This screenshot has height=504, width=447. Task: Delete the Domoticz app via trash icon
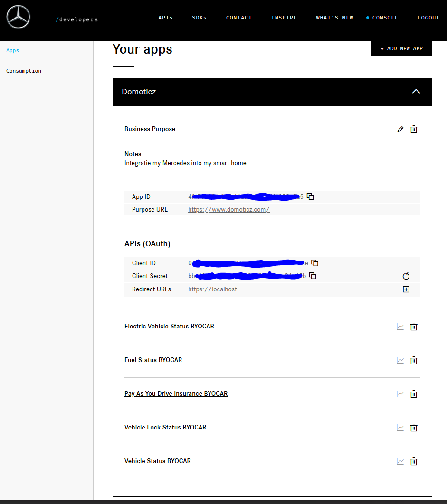pos(414,129)
